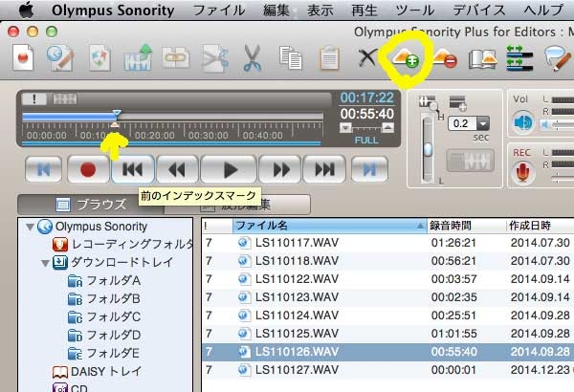Click the waveform export icon with green arrow
Viewport: 574px width, 392px height.
click(x=138, y=57)
